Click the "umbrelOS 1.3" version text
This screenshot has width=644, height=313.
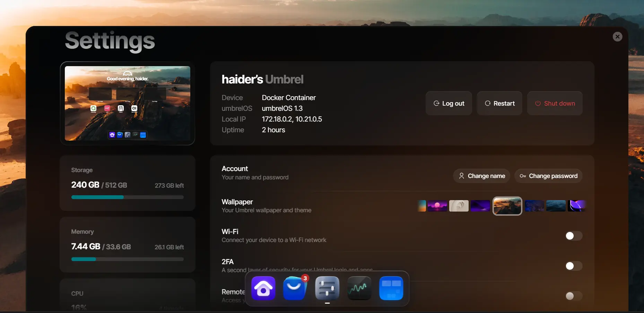tap(282, 108)
